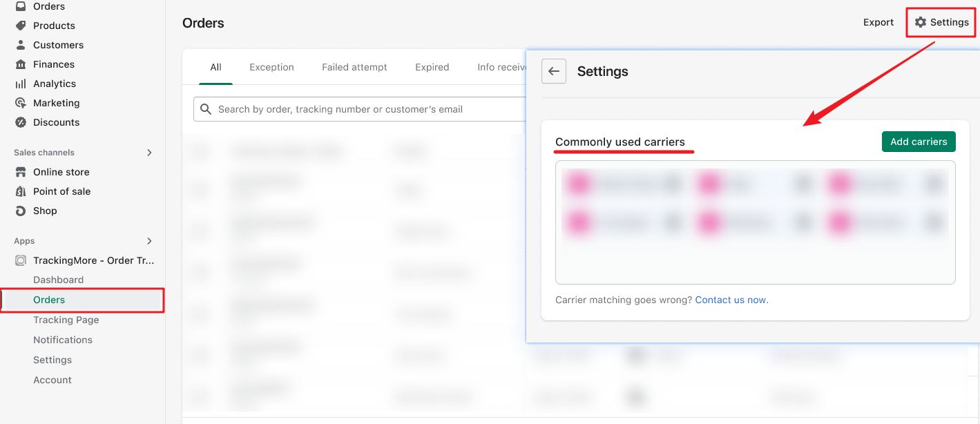Open the Failed attempt tab

click(354, 67)
